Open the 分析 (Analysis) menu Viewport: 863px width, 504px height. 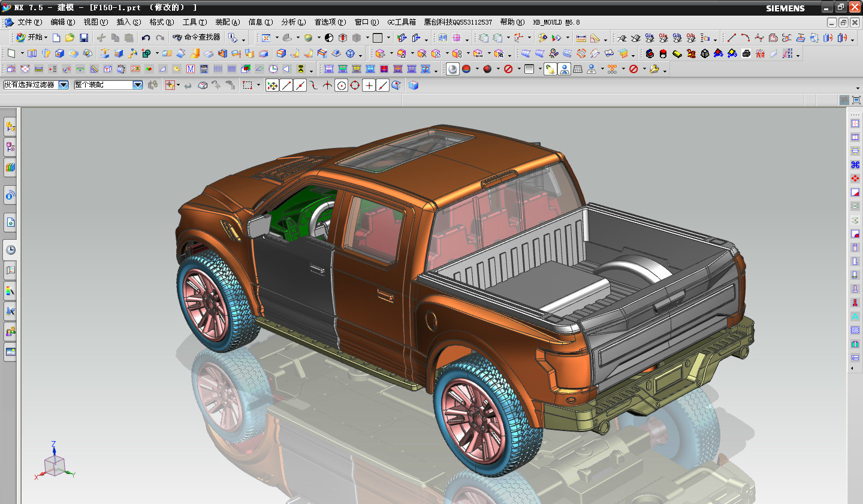(x=293, y=22)
